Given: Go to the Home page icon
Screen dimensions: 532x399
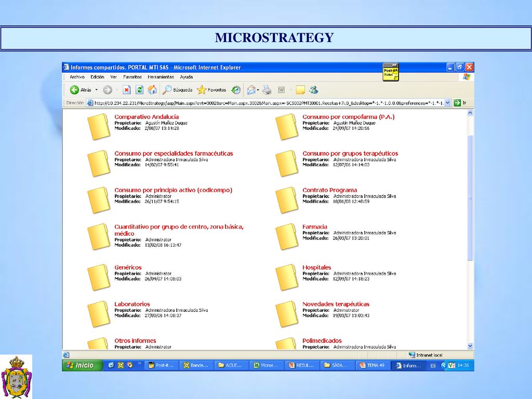Looking at the screenshot, I should 152,90.
